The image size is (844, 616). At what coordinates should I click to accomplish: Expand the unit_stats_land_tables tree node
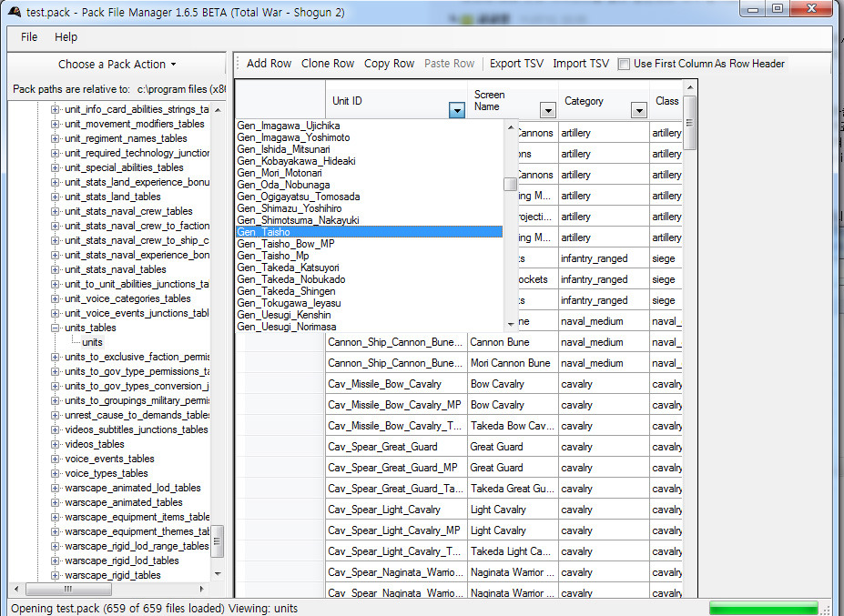coord(55,197)
